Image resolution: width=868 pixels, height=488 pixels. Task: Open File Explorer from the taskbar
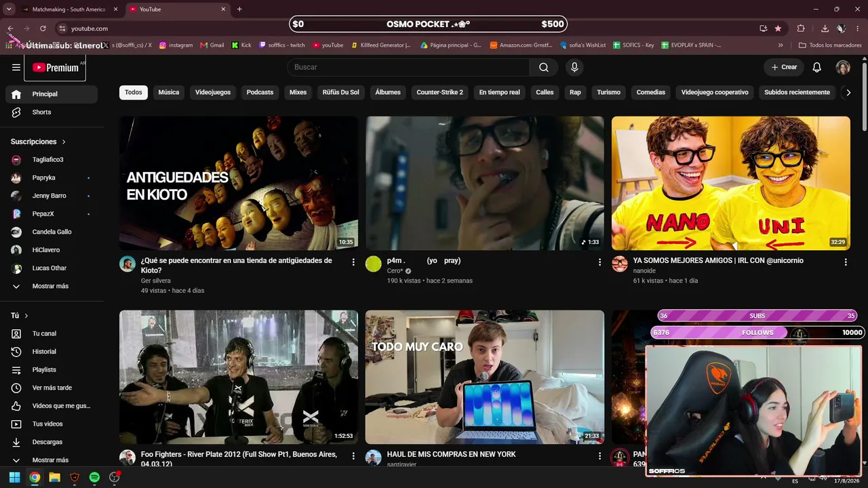[x=54, y=477]
